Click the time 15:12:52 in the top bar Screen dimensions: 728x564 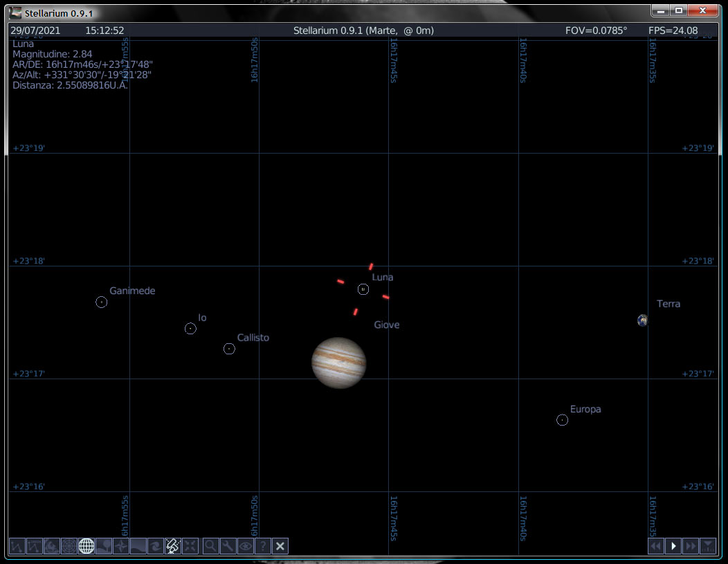tap(104, 30)
